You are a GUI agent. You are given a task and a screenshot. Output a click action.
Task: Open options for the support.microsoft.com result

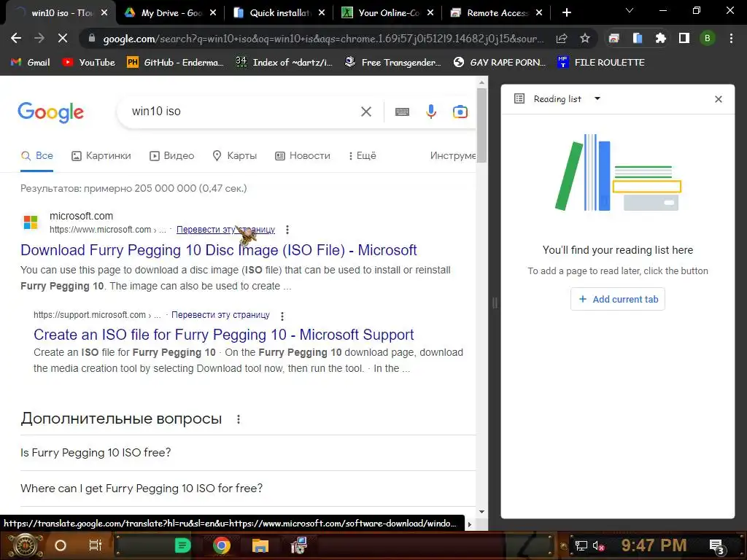(282, 316)
